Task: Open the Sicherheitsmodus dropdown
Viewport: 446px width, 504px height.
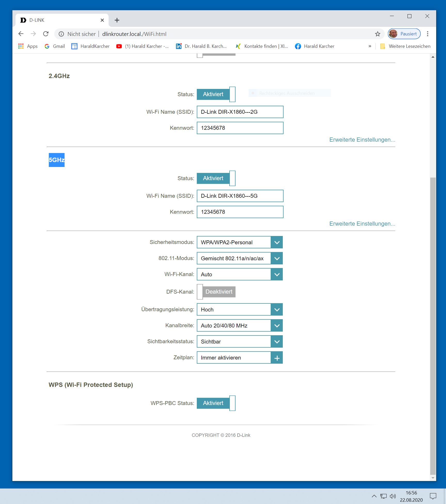Action: coord(240,242)
